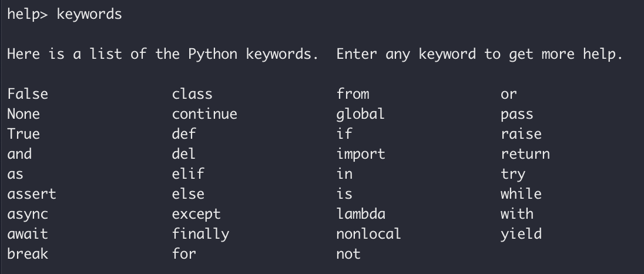
Task: Click the 'True' keyword
Action: point(24,134)
